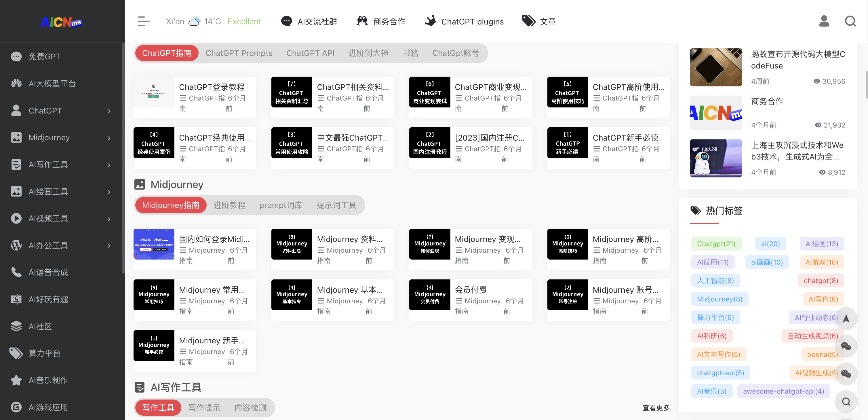The height and width of the screenshot is (420, 868).
Task: Toggle the sidebar hamburger menu icon
Action: (x=144, y=21)
